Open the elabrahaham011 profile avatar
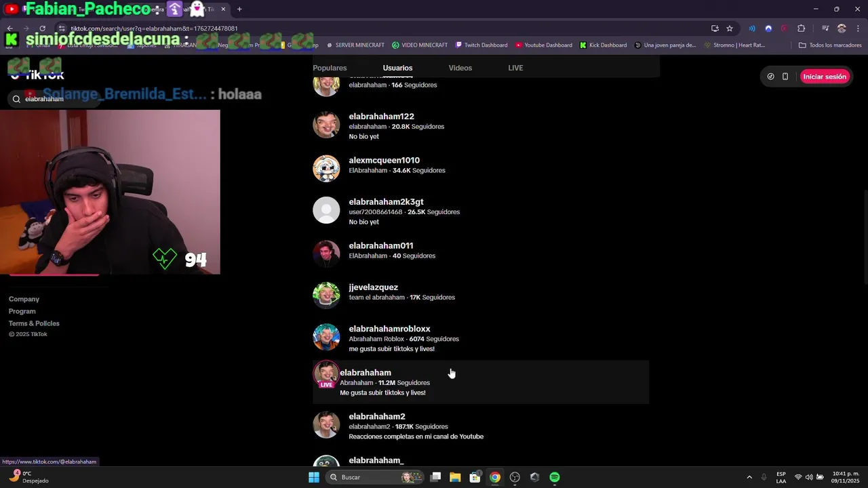This screenshot has height=488, width=868. click(326, 253)
